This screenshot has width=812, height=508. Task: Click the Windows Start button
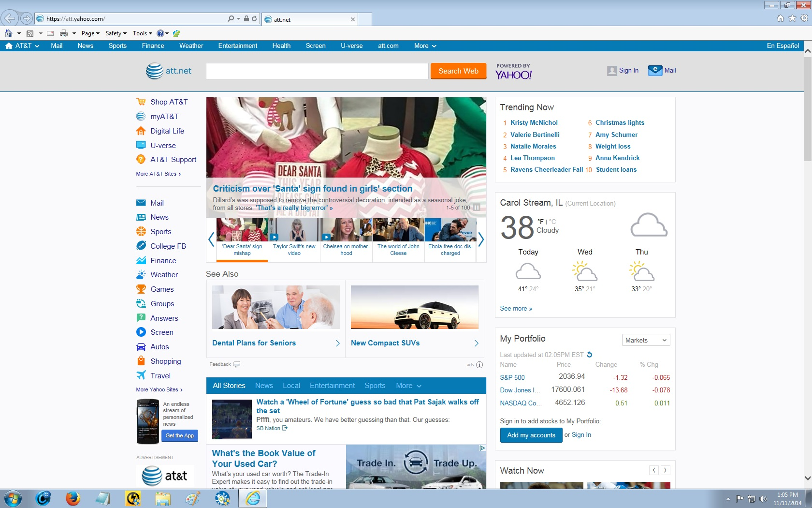click(x=13, y=498)
